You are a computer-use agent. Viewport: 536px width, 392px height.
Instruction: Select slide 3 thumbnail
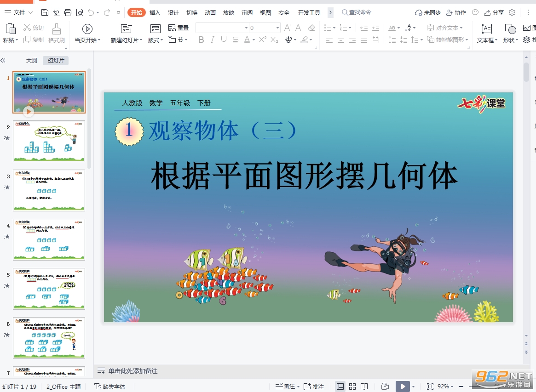click(49, 190)
